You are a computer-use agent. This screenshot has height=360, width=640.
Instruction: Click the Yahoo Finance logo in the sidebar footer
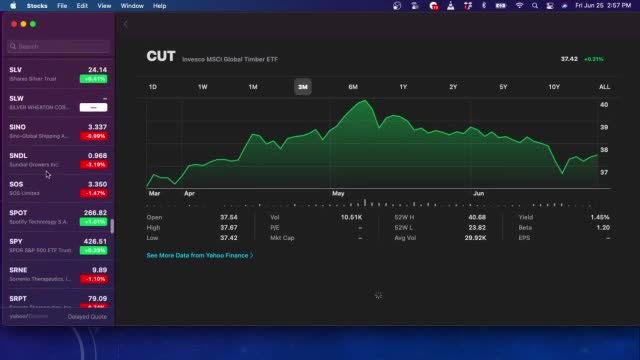[x=29, y=316]
